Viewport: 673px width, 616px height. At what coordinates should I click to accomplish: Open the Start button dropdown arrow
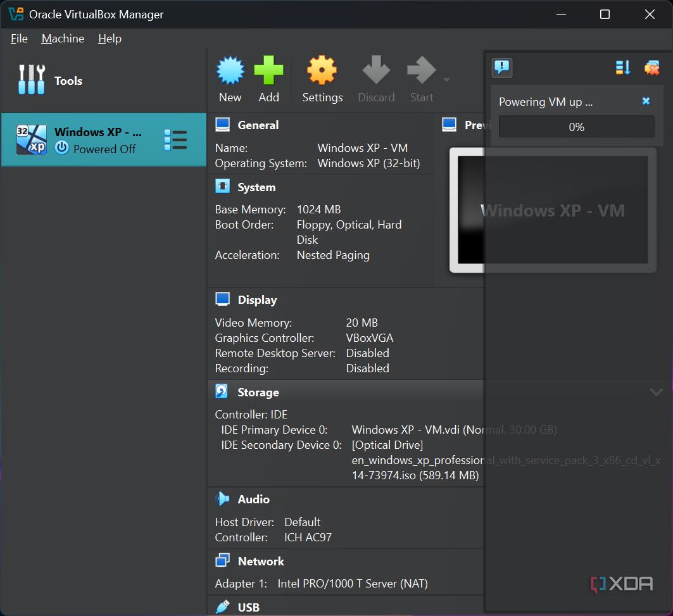446,80
